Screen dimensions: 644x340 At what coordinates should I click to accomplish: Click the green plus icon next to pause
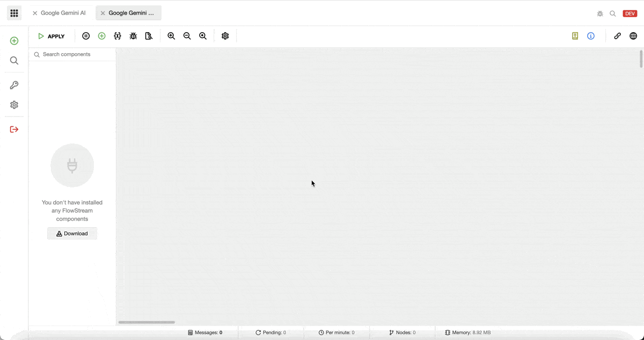click(101, 36)
